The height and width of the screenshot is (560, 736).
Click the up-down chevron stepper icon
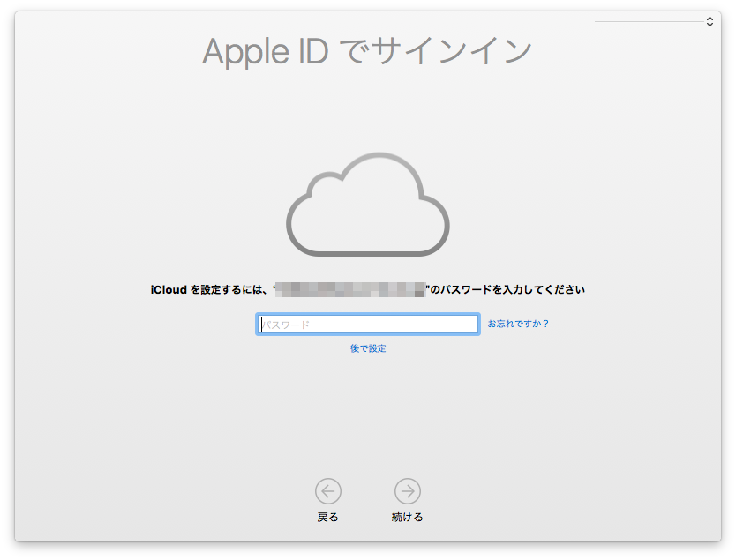pyautogui.click(x=710, y=21)
